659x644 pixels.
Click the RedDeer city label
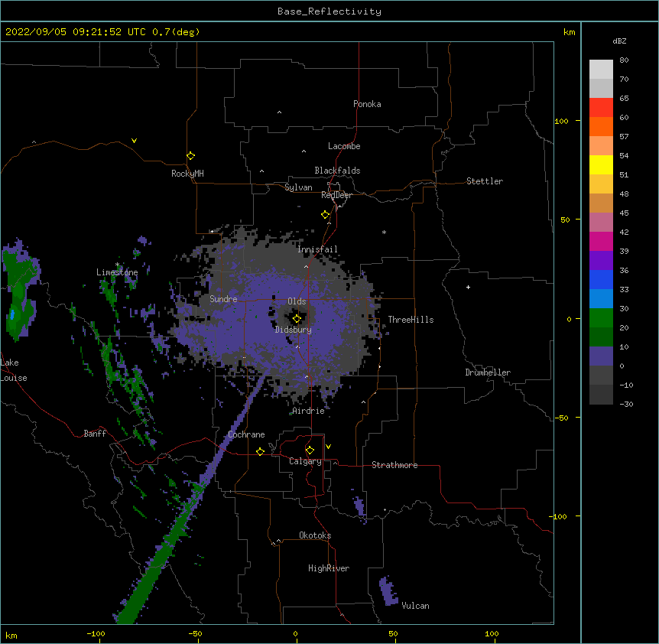click(336, 195)
